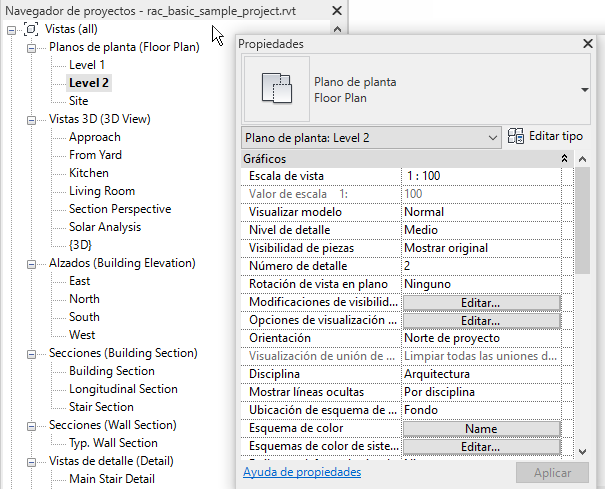Open the type selector dropdown arrow
The width and height of the screenshot is (605, 489).
click(584, 89)
